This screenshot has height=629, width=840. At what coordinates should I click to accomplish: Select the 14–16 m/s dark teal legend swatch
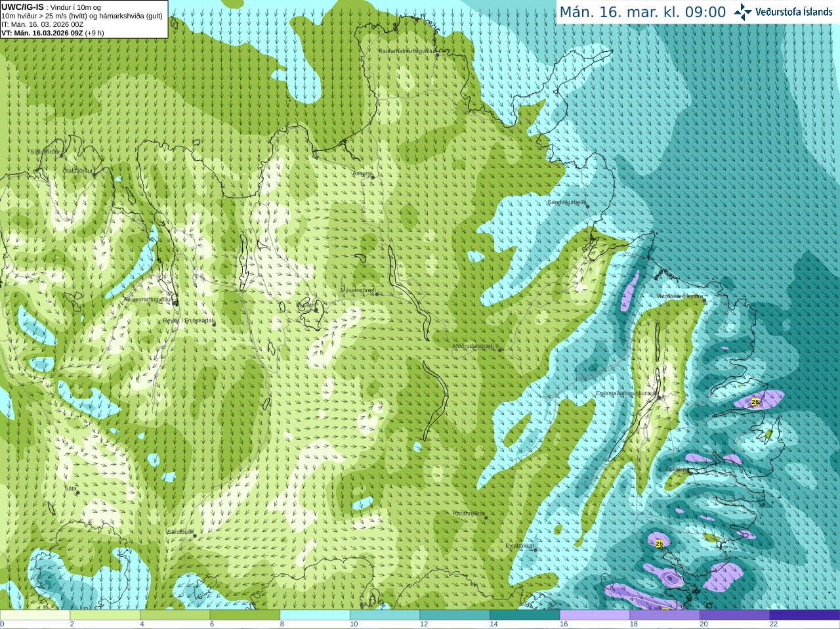tap(525, 615)
